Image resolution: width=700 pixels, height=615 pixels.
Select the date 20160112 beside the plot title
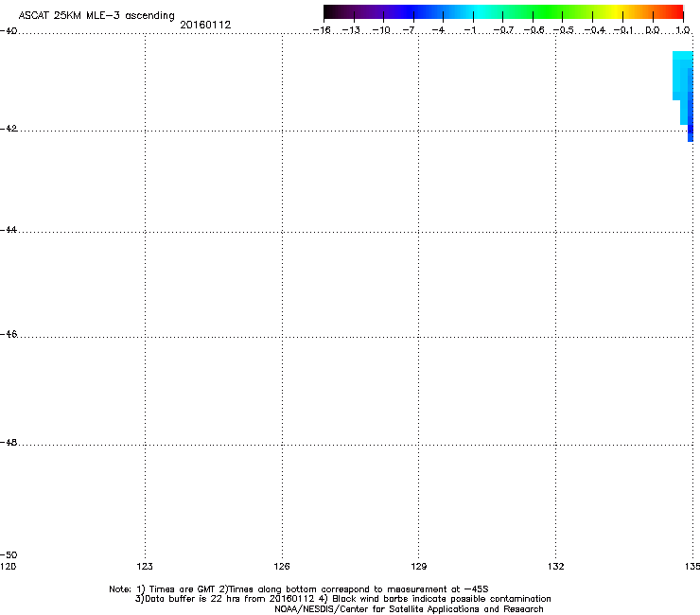[205, 25]
